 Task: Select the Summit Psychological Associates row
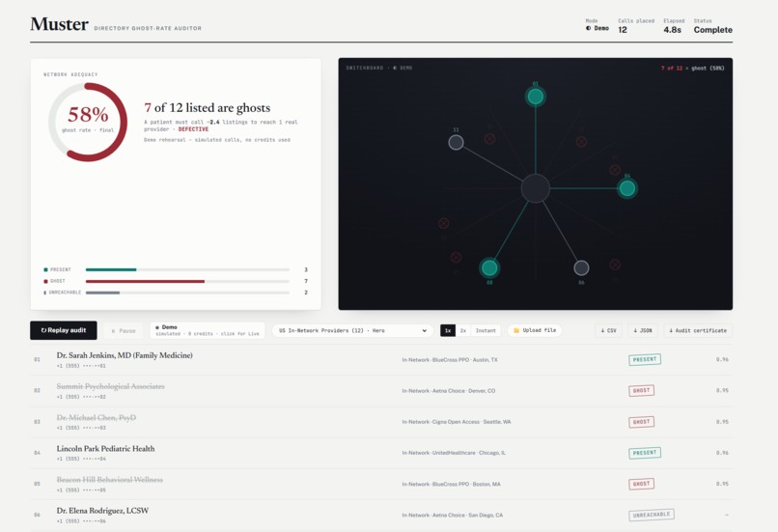pos(381,391)
